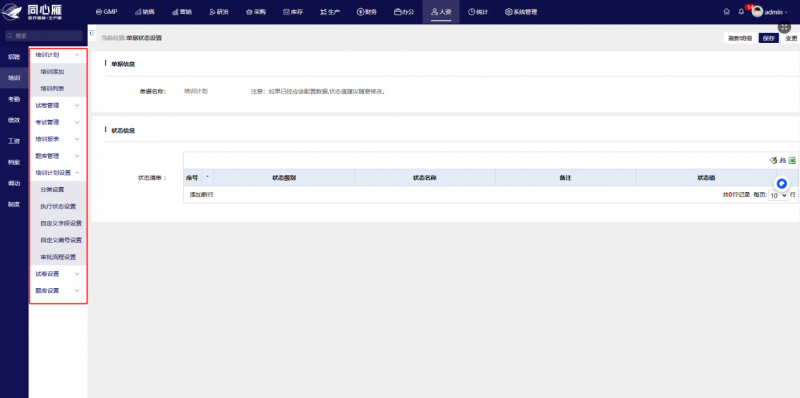Click the tag icon above status table
Screen dimensions: 800x398
773,160
